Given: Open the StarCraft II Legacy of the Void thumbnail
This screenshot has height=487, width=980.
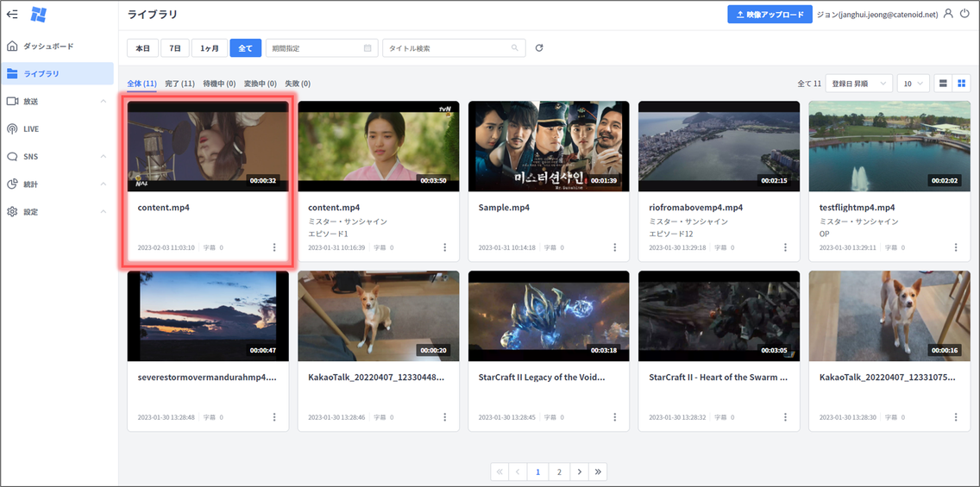Looking at the screenshot, I should point(549,316).
